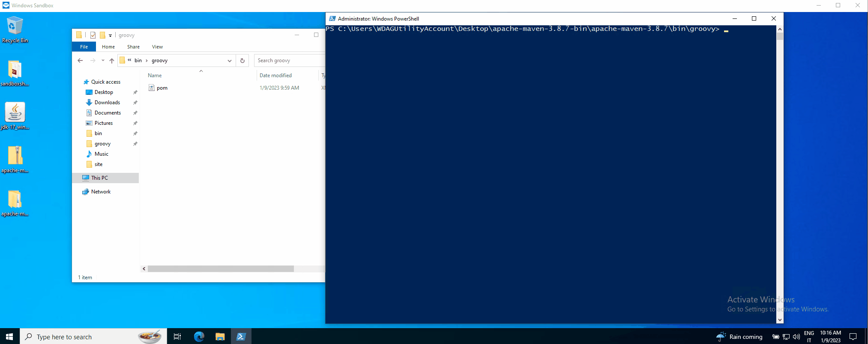
Task: Click the Properties quick access toolbar icon
Action: pos(93,35)
